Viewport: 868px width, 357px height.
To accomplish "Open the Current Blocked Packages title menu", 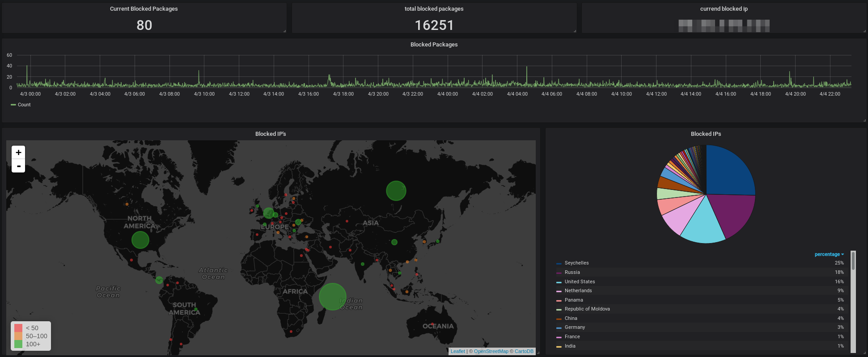I will pyautogui.click(x=144, y=9).
